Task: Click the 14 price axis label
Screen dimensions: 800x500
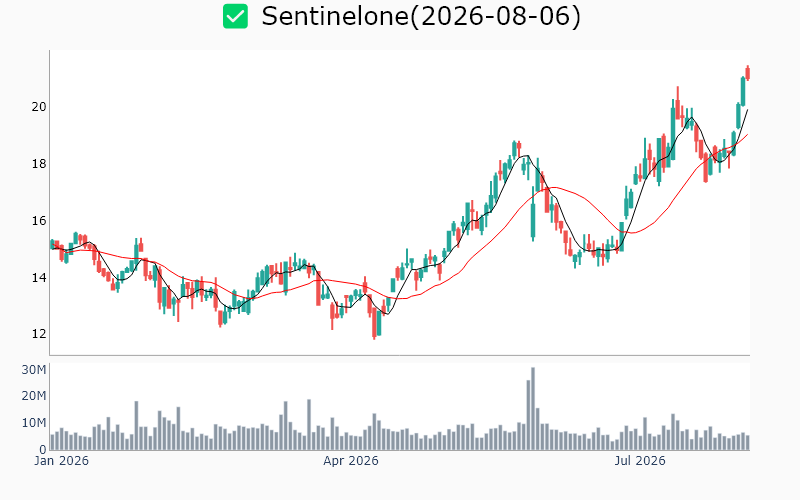Action: point(39,278)
